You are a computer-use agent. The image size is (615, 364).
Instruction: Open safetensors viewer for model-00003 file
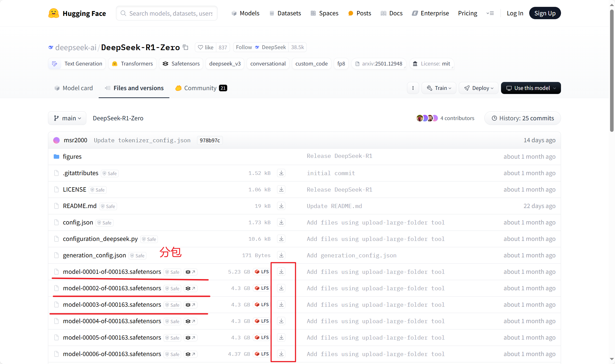pos(190,305)
